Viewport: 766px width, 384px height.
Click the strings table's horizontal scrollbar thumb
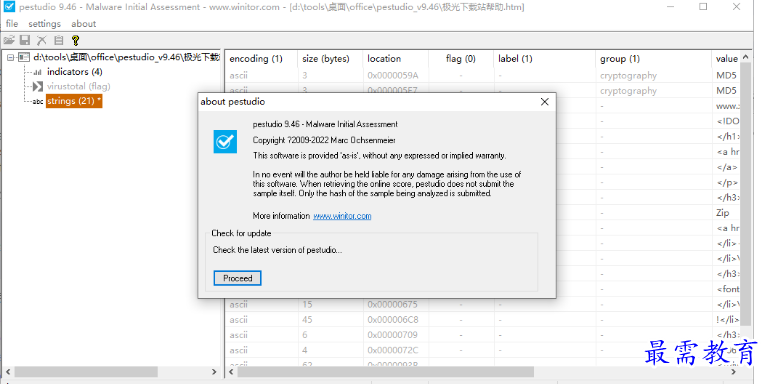(386, 372)
